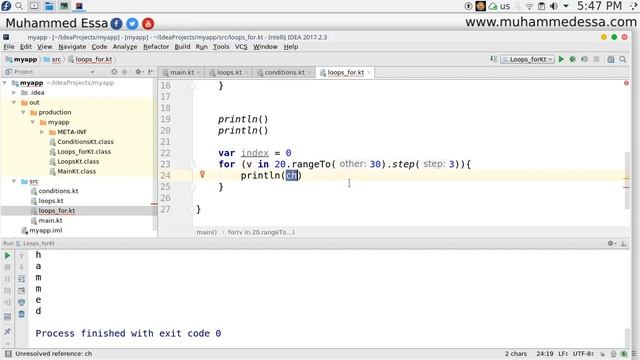Pause output icon in Run panel

[7, 279]
